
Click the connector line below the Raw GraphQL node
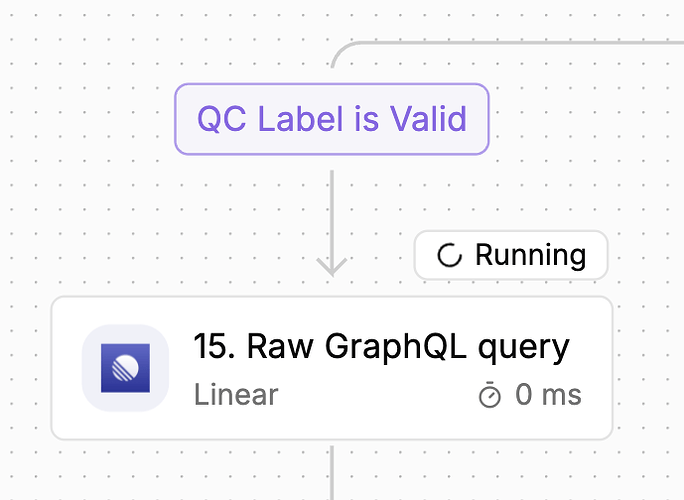(331, 470)
